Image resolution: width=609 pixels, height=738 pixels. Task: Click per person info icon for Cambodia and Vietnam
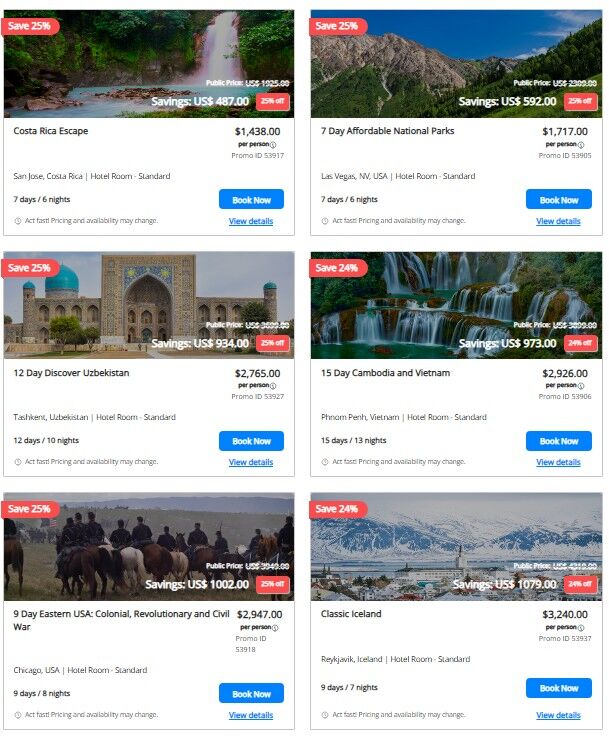pyautogui.click(x=581, y=385)
